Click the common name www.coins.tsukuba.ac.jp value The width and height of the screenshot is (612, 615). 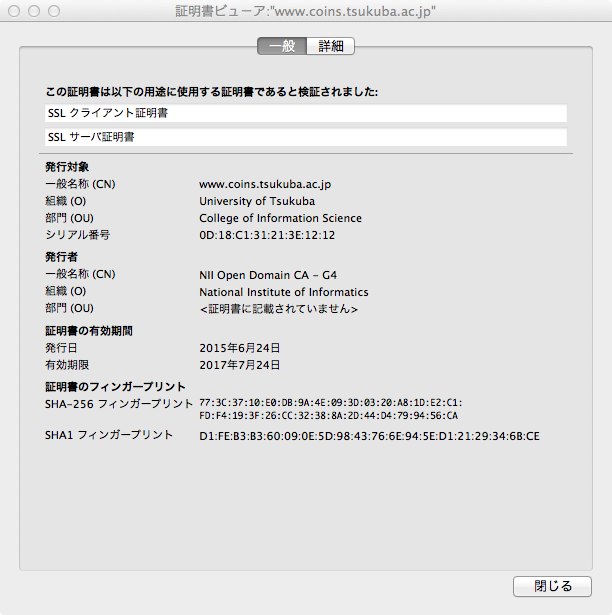pos(265,184)
